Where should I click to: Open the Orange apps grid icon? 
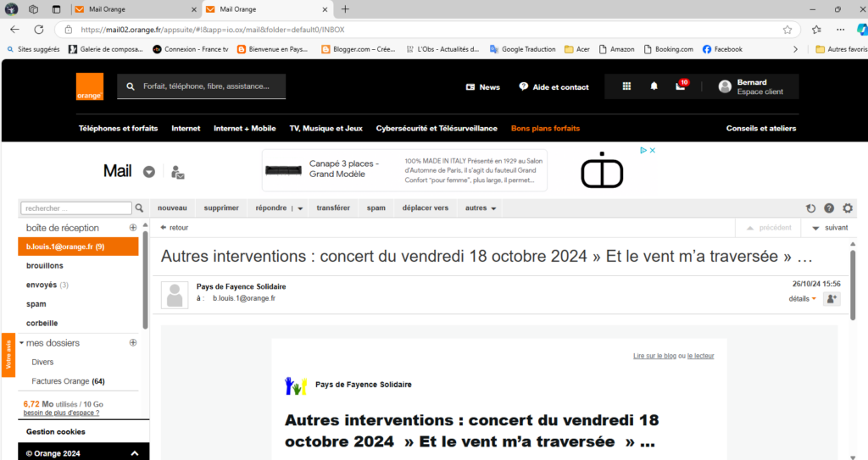(626, 86)
